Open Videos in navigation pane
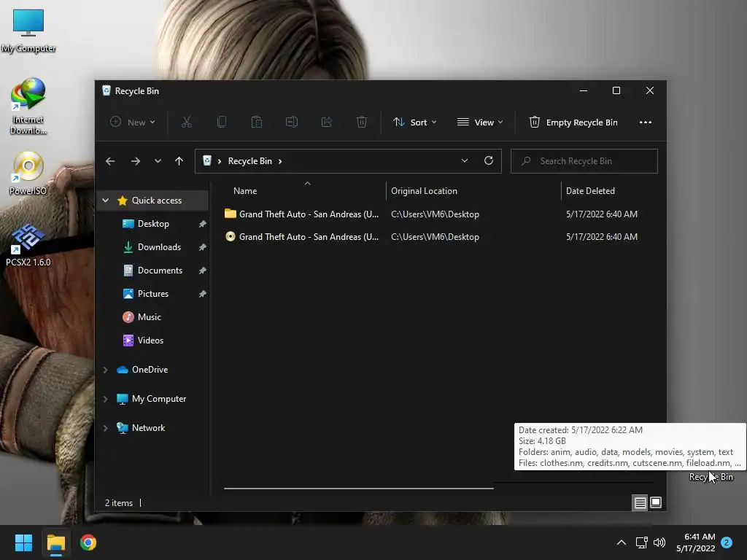The image size is (747, 560). click(x=150, y=341)
